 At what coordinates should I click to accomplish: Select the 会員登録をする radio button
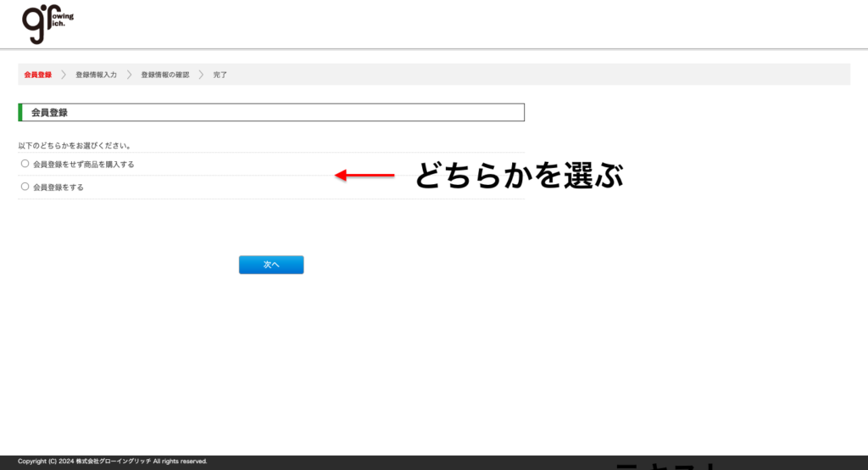[25, 187]
